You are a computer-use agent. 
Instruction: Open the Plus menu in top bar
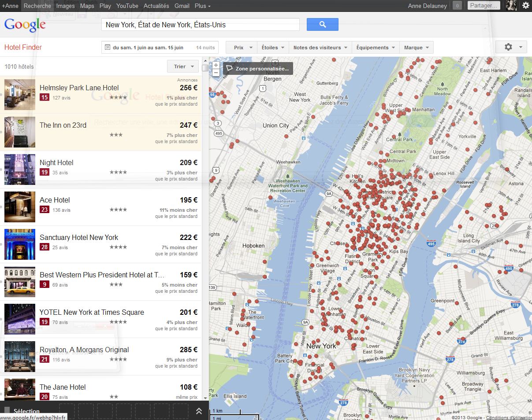pyautogui.click(x=202, y=6)
